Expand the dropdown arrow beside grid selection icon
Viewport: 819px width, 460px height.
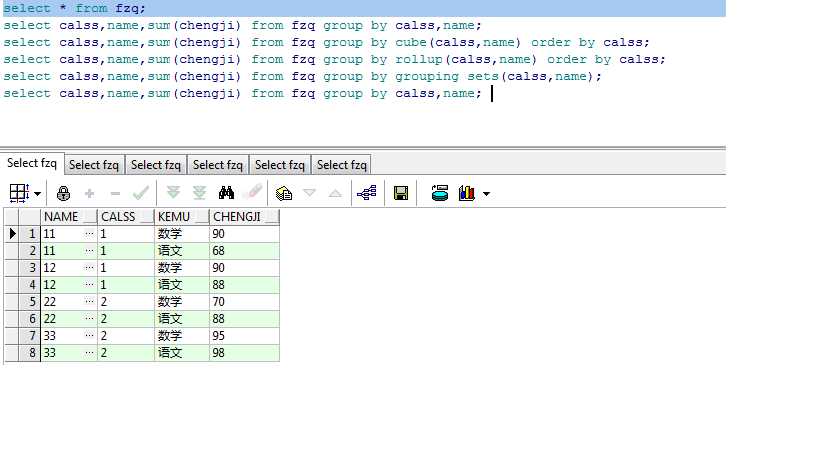pos(38,194)
